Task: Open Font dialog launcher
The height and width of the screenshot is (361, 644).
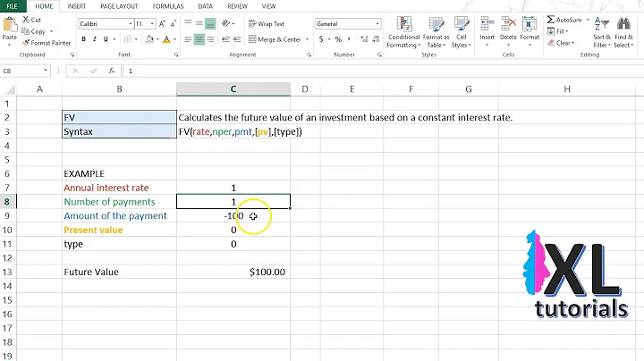Action: coord(176,55)
